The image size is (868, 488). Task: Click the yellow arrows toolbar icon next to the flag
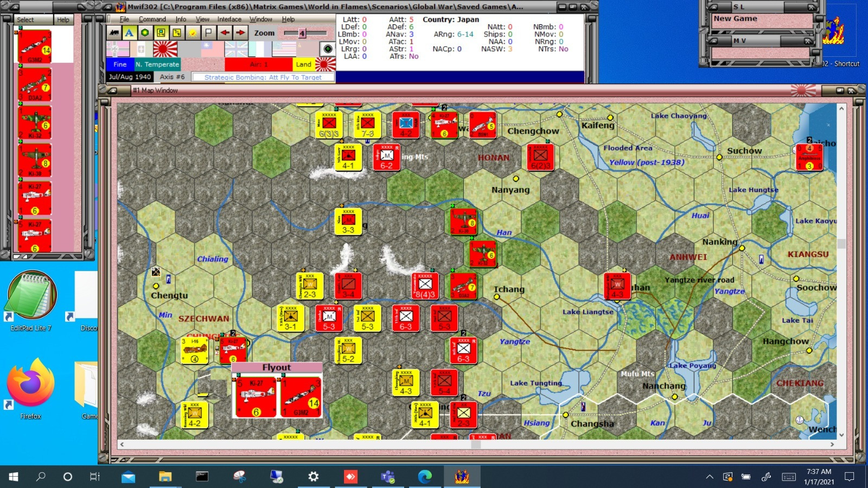point(177,33)
